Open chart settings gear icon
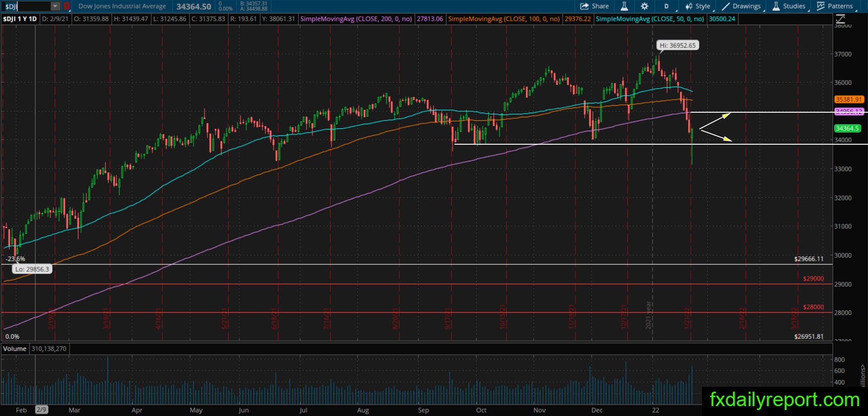Viewport: 868px width, 416px height. point(645,6)
